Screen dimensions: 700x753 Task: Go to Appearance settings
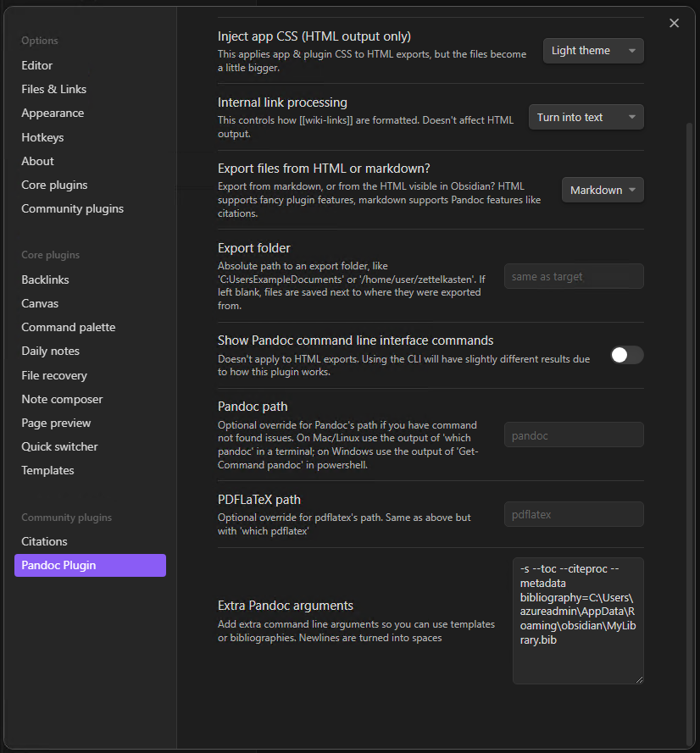pos(53,114)
